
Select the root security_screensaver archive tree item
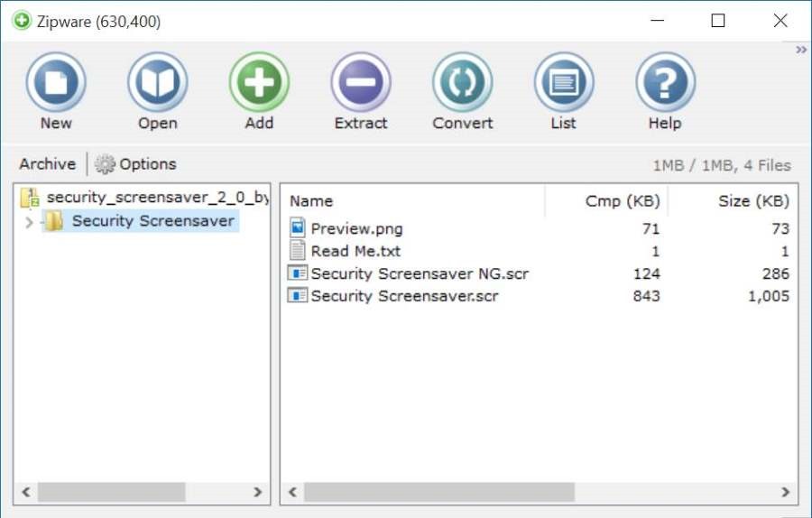[x=157, y=197]
